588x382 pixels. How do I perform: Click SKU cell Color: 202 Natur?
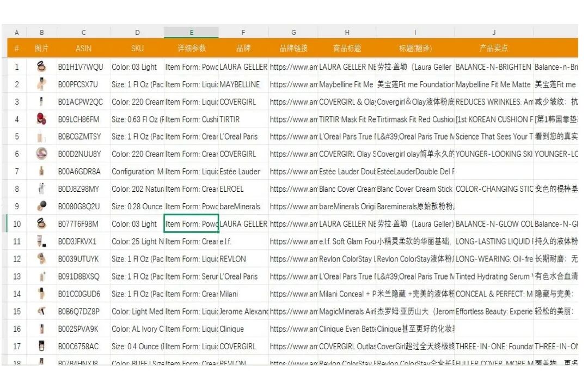point(137,189)
